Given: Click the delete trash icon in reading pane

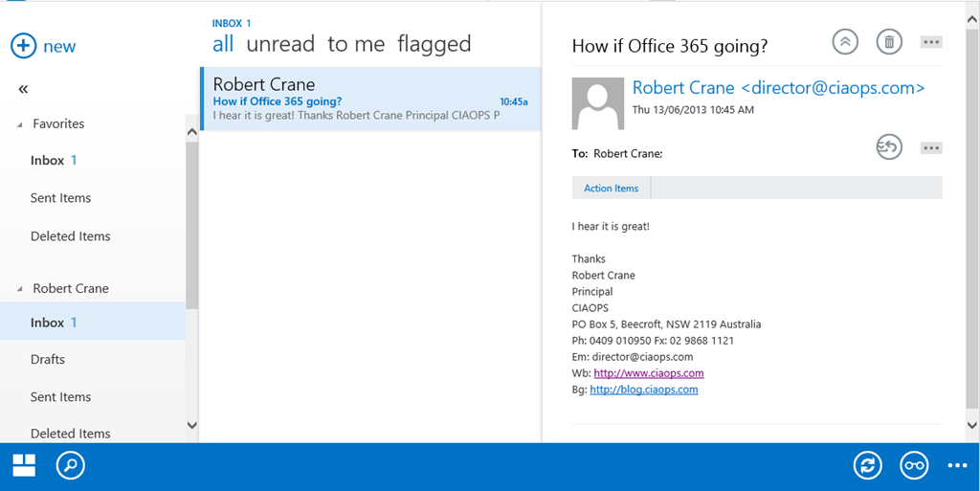Looking at the screenshot, I should (x=889, y=42).
